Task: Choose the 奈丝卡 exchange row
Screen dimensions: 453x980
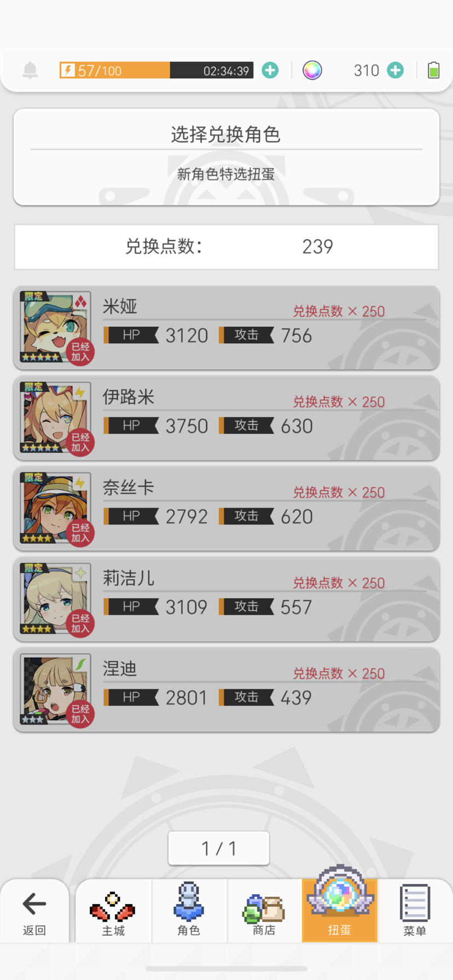Action: click(x=226, y=509)
